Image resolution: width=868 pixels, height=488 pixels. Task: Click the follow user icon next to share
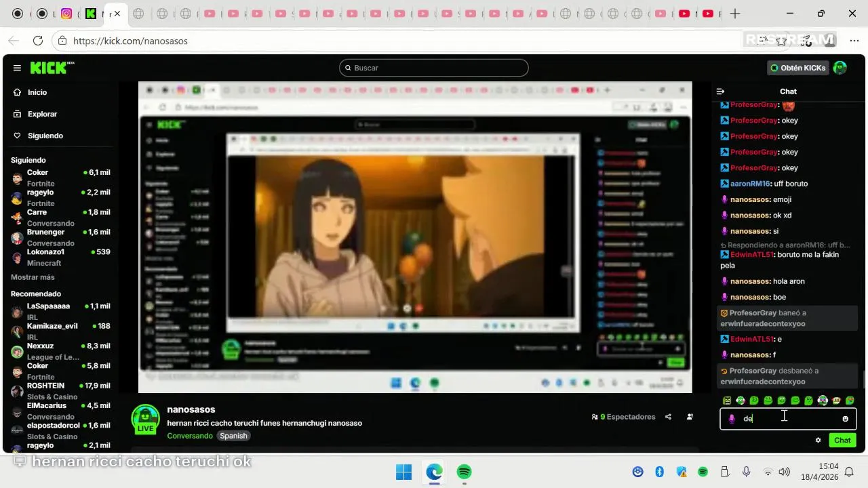(x=690, y=417)
